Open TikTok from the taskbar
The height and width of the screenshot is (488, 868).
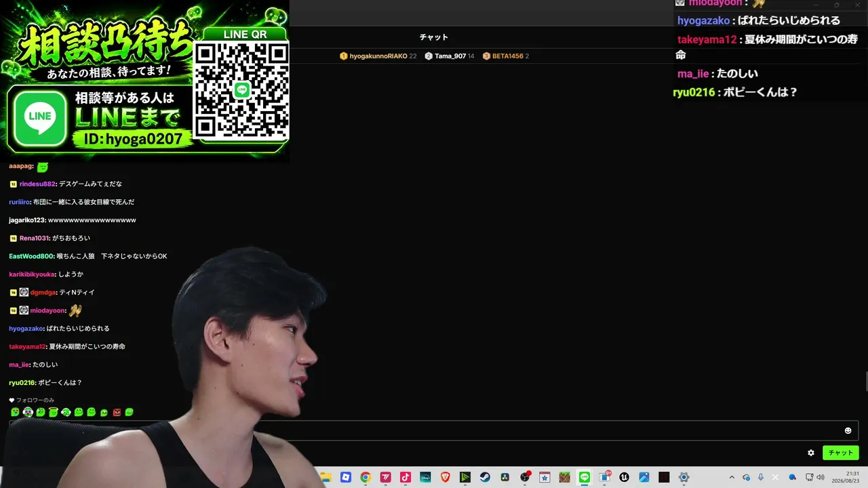[406, 477]
